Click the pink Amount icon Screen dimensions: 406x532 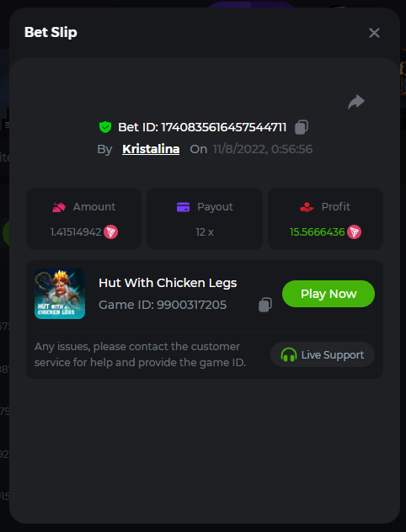59,207
